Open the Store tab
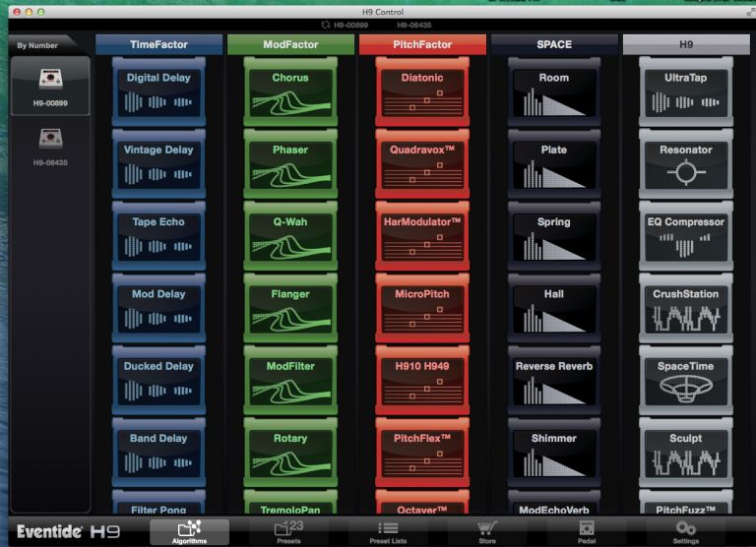 (x=487, y=532)
